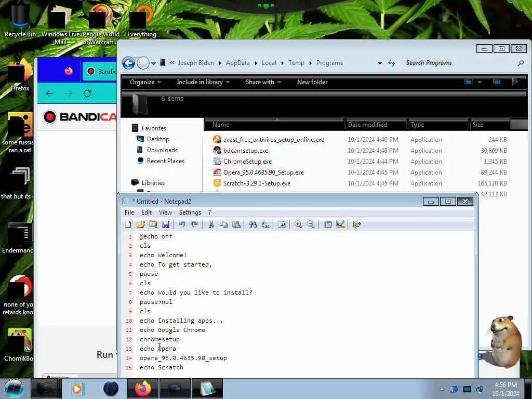Click the Open file icon in Notepad2
The height and width of the screenshot is (399, 532).
coord(140,224)
